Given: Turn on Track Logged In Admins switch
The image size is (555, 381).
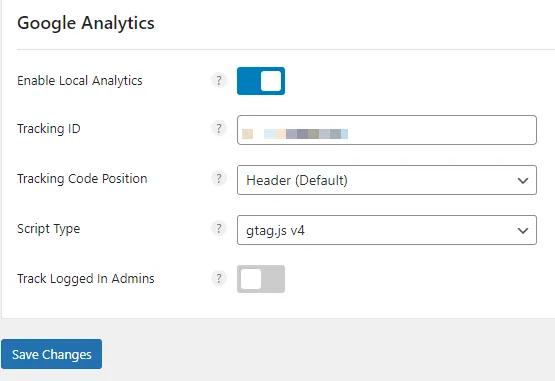Looking at the screenshot, I should pos(261,279).
